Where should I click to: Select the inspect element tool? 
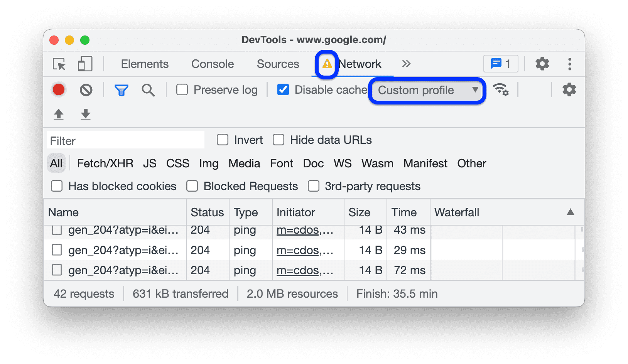(x=59, y=64)
